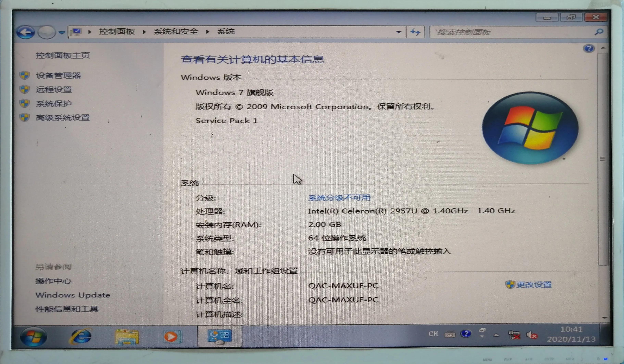Navigate to 系统和安全 in the breadcrumb
The height and width of the screenshot is (364, 624).
point(176,32)
